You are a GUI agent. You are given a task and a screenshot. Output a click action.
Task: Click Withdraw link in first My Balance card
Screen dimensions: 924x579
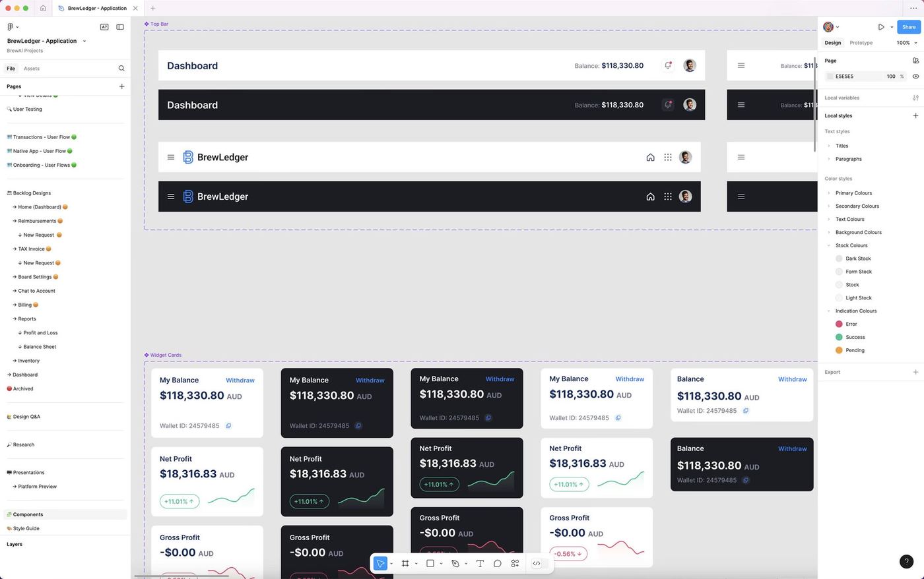(x=240, y=381)
